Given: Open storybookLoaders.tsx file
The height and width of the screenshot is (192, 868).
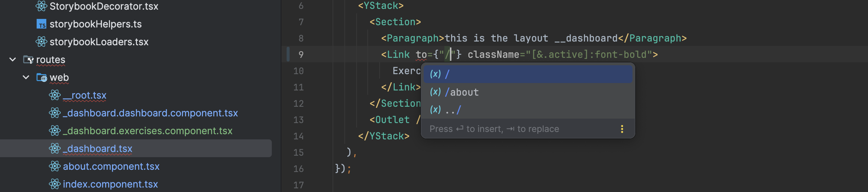Looking at the screenshot, I should click(99, 42).
